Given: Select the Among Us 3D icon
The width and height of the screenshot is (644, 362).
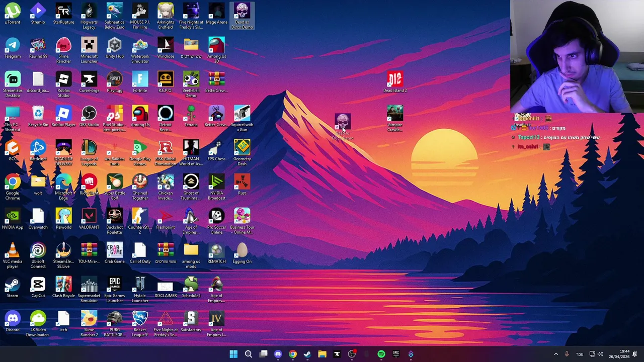Looking at the screenshot, I should tap(216, 50).
